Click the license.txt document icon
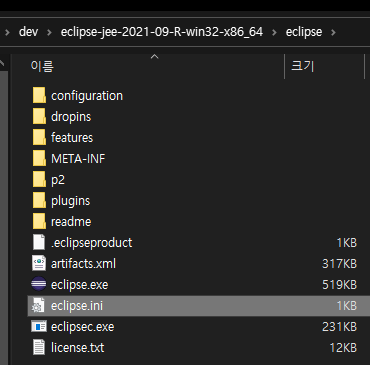 [x=39, y=348]
